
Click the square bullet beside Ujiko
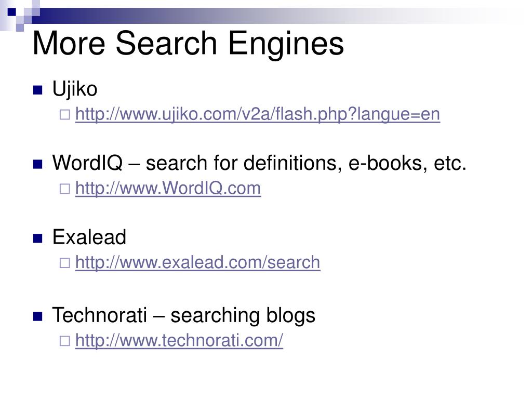(x=37, y=90)
